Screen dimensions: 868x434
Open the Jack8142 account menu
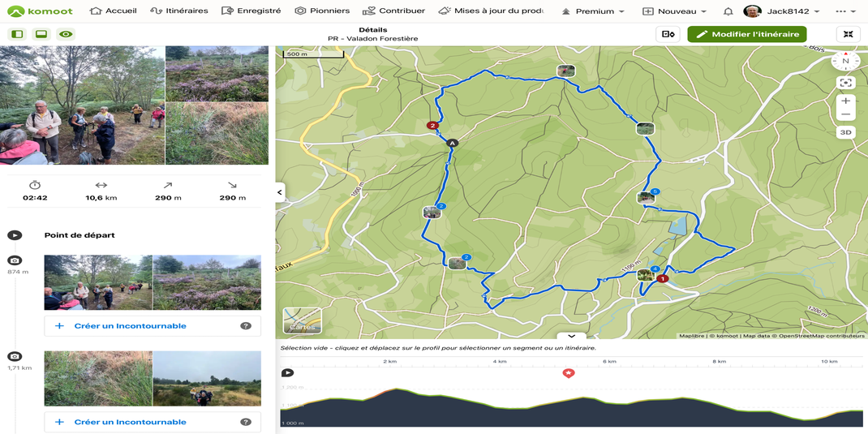point(781,11)
